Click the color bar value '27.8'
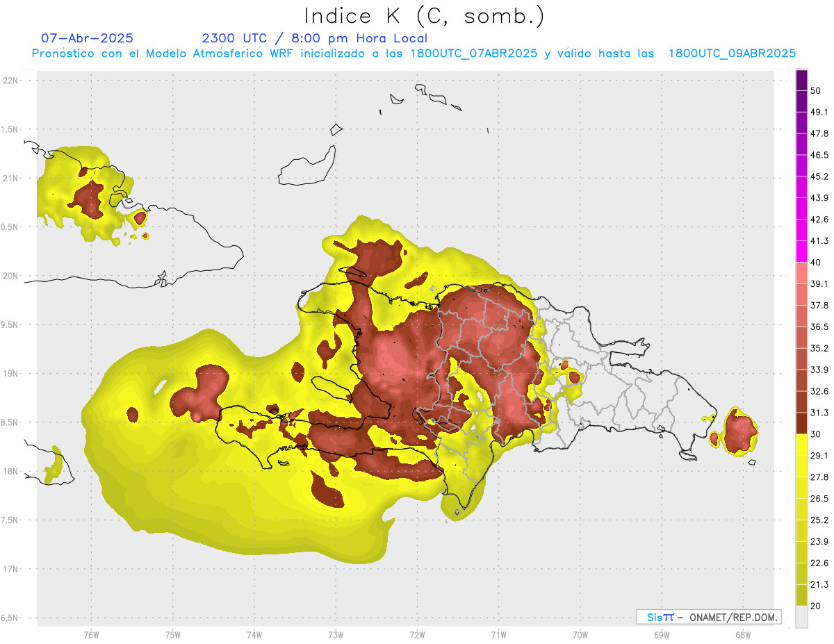Image resolution: width=834 pixels, height=644 pixels. coord(819,477)
